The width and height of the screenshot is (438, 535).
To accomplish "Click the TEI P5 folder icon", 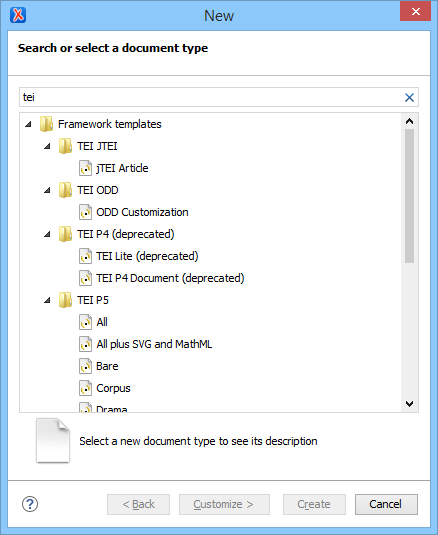I will tap(65, 300).
